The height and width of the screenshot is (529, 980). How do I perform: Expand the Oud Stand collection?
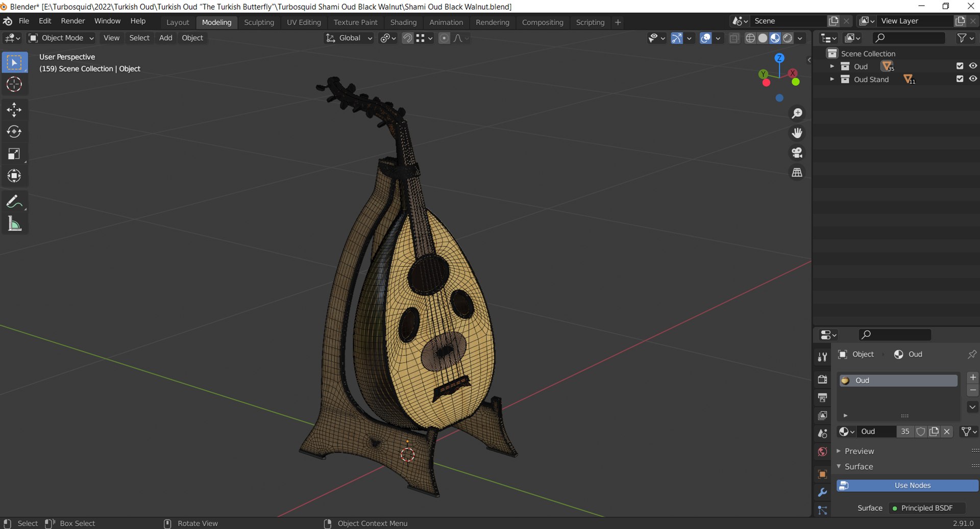pyautogui.click(x=832, y=79)
